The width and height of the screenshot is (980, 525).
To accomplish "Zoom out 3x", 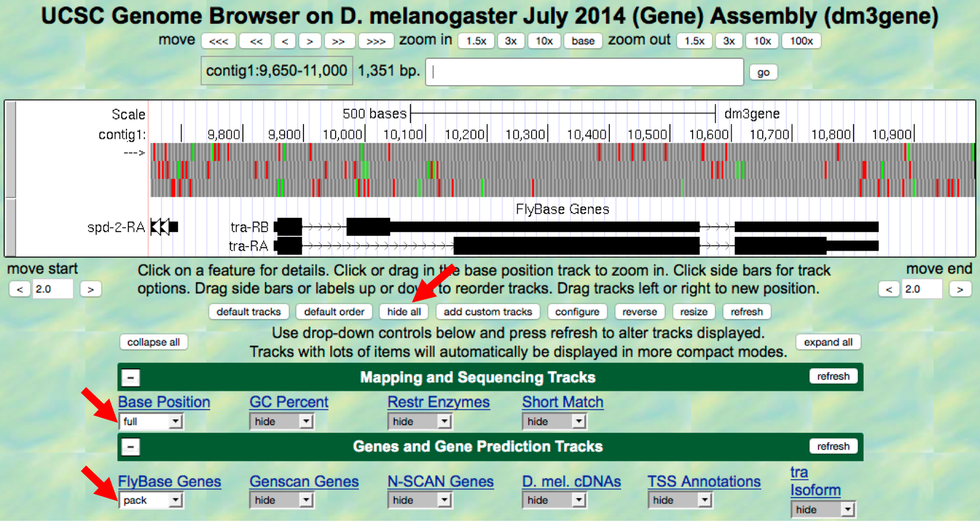I will pos(729,41).
